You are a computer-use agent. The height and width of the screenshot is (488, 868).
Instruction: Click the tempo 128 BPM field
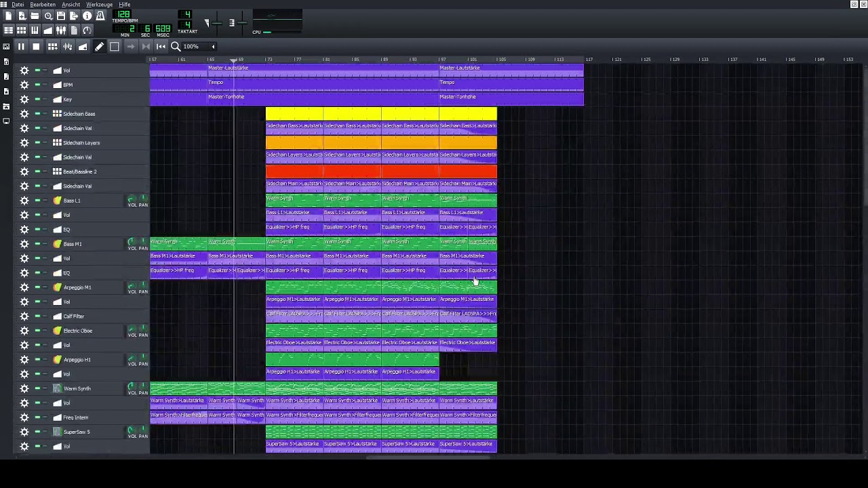[123, 14]
